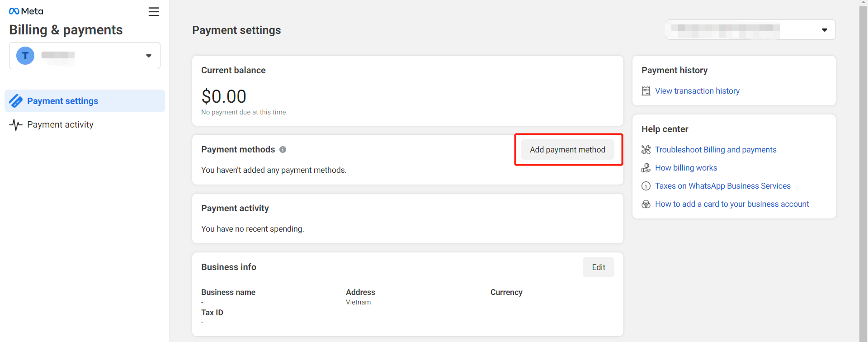The height and width of the screenshot is (342, 868).
Task: Click the Payment methods info icon
Action: point(283,150)
